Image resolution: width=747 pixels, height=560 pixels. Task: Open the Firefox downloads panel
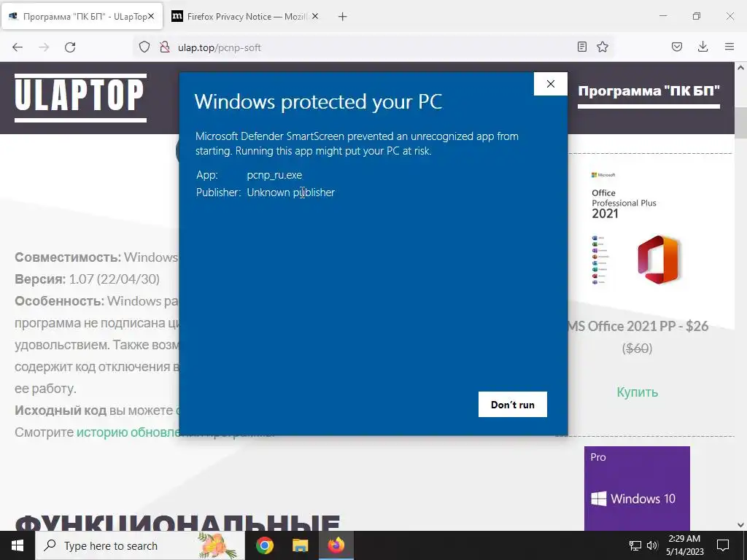[x=703, y=47]
